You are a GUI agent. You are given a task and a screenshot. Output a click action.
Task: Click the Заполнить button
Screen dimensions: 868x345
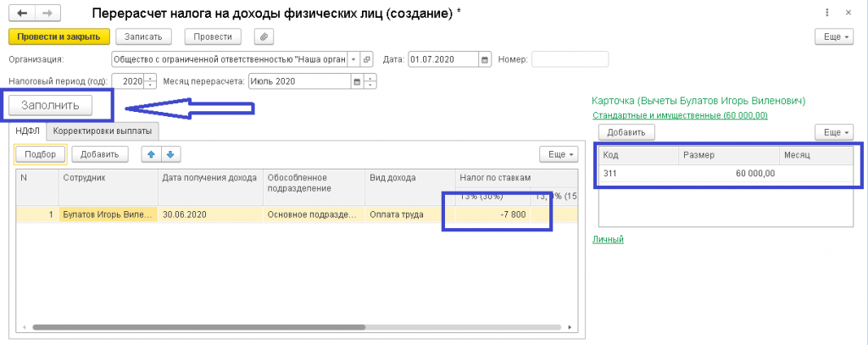[50, 106]
